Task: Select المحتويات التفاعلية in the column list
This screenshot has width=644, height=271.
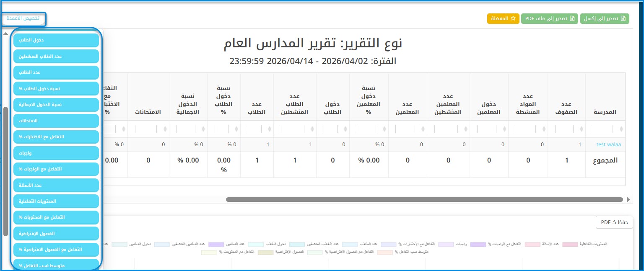Action: point(56,201)
